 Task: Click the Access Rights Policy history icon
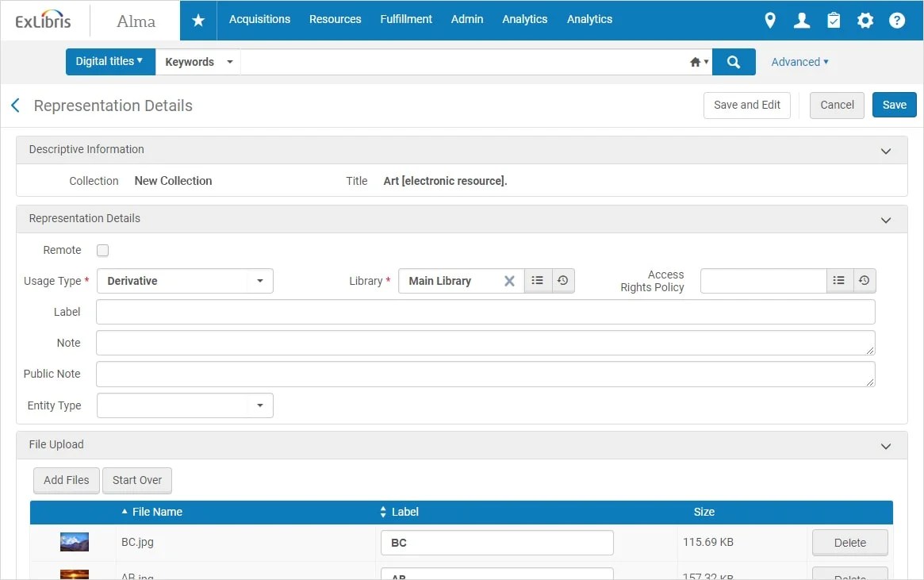(x=864, y=280)
